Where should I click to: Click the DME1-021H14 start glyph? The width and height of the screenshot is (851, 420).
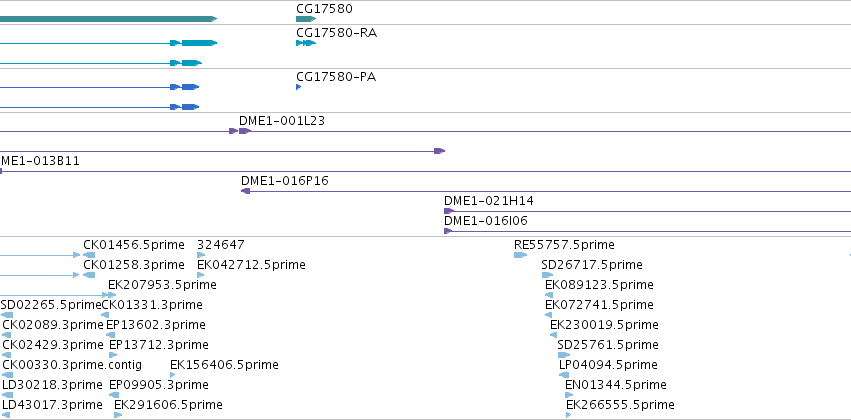point(449,211)
